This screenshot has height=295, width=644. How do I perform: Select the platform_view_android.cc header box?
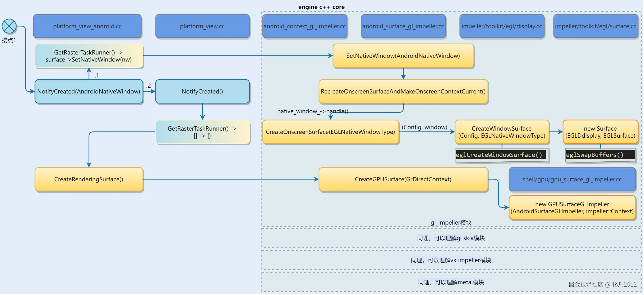[87, 26]
